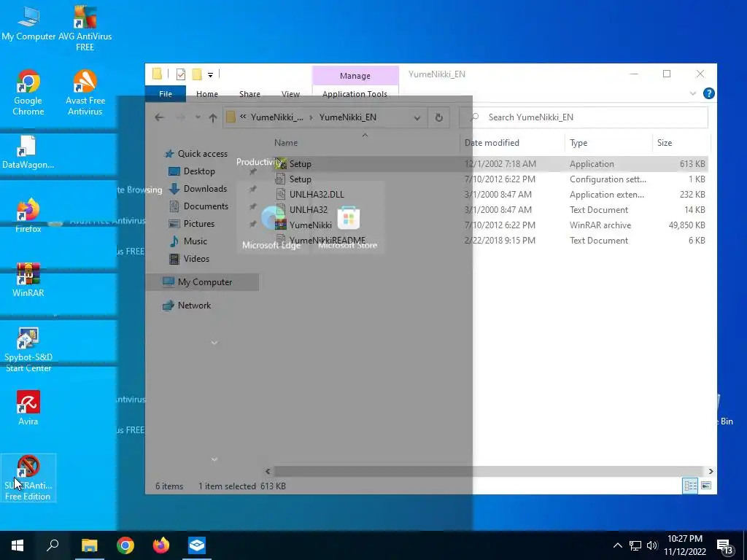Viewport: 747px width, 560px height.
Task: Launch Avira desktop shortcut
Action: (28, 408)
